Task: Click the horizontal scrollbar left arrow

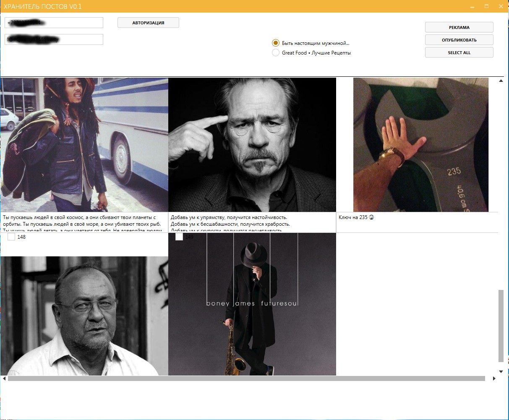Action: click(4, 378)
